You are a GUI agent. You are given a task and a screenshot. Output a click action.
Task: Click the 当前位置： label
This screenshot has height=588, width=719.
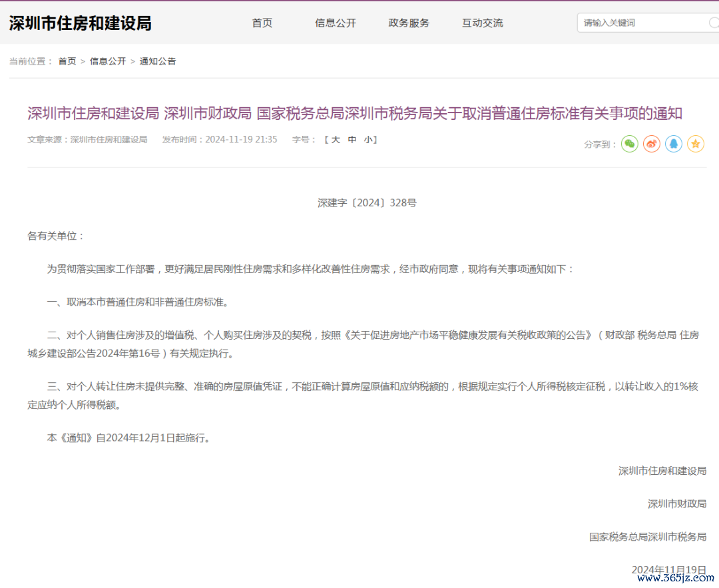31,61
